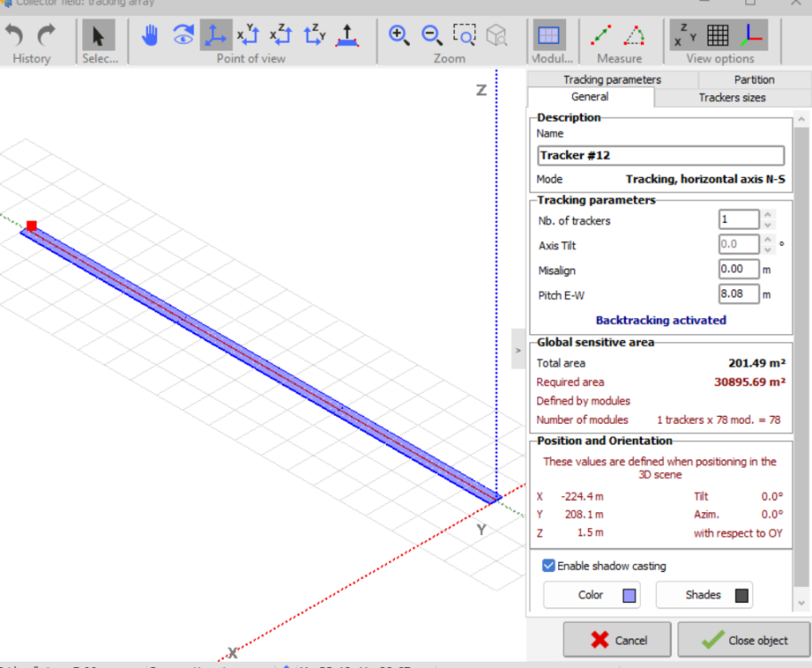
Task: Click the Undo arrow in History
Action: (x=15, y=36)
